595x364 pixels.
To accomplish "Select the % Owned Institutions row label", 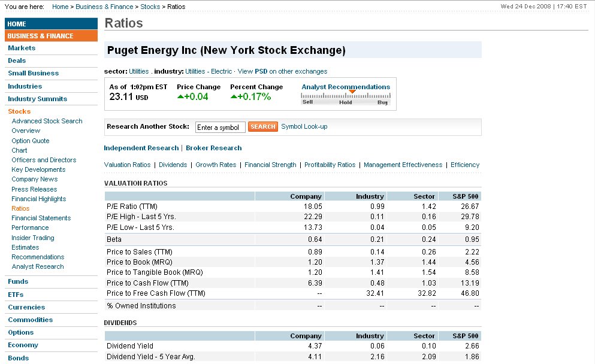I will 141,305.
